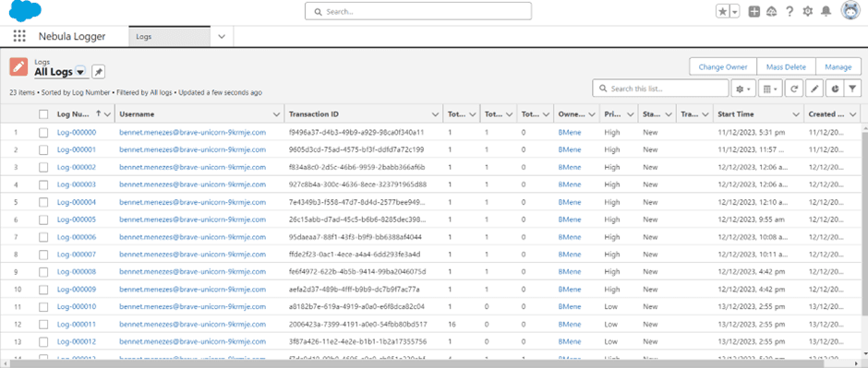The width and height of the screenshot is (868, 368).
Task: Open the App Launcher grid icon
Action: 19,37
